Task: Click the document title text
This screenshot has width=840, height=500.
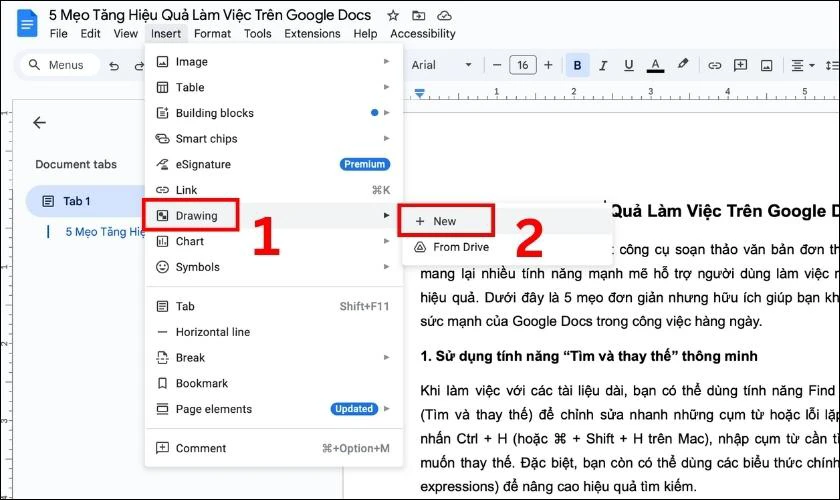Action: click(210, 16)
